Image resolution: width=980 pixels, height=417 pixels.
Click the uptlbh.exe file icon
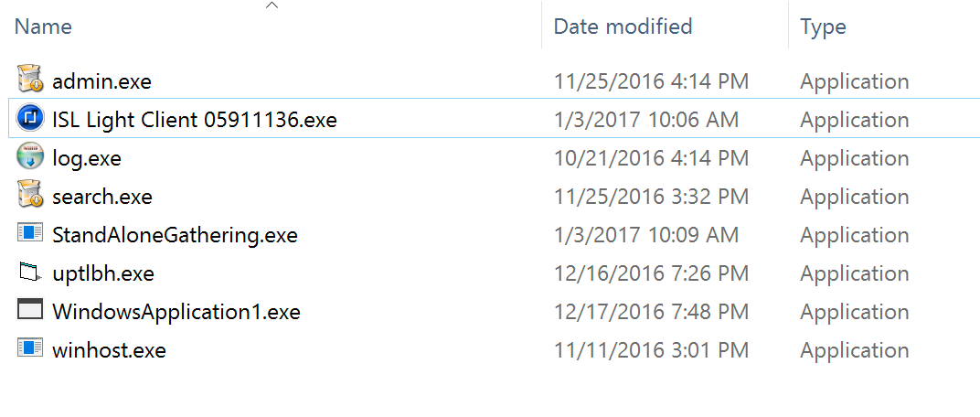[30, 273]
